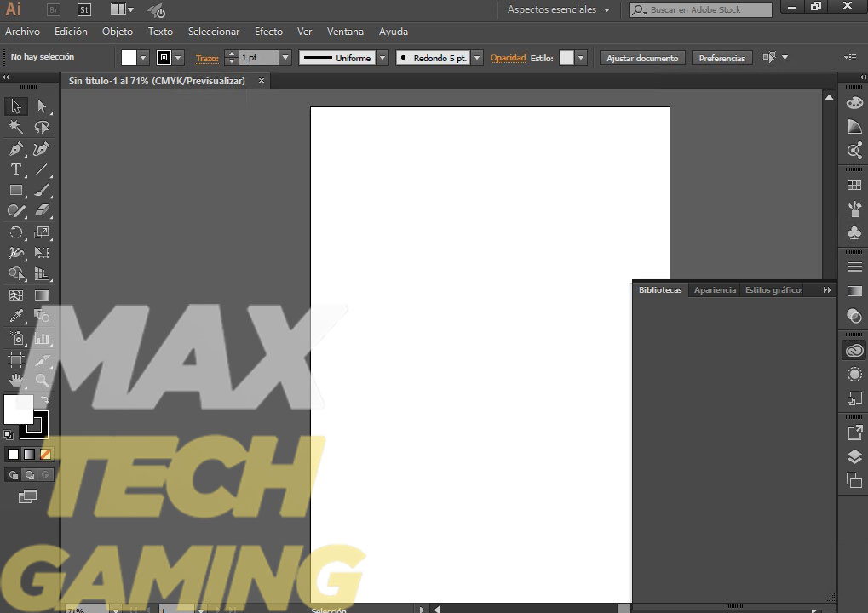Viewport: 868px width, 613px height.
Task: Select the Lasso tool
Action: pyautogui.click(x=42, y=127)
